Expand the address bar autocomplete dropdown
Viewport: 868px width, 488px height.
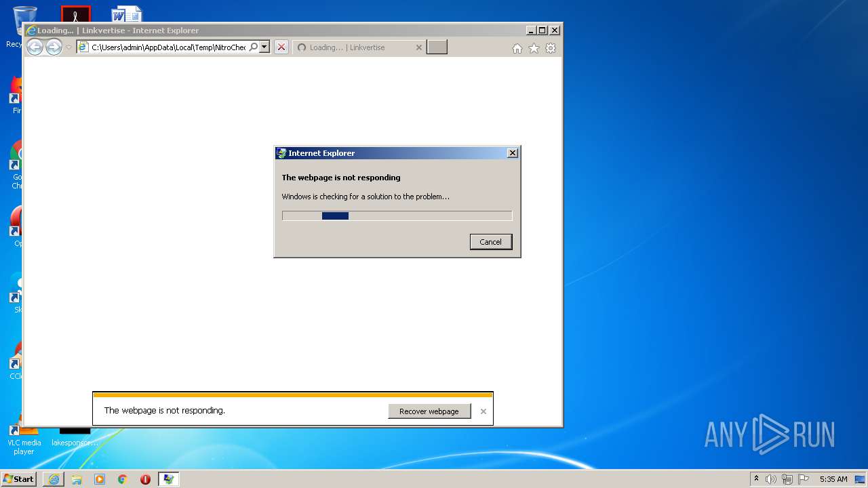[x=264, y=47]
